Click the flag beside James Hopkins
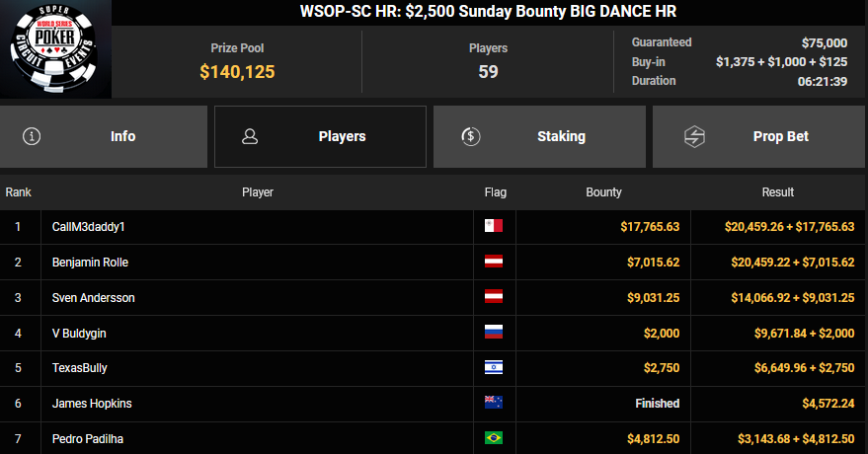This screenshot has width=868, height=454. (x=494, y=403)
